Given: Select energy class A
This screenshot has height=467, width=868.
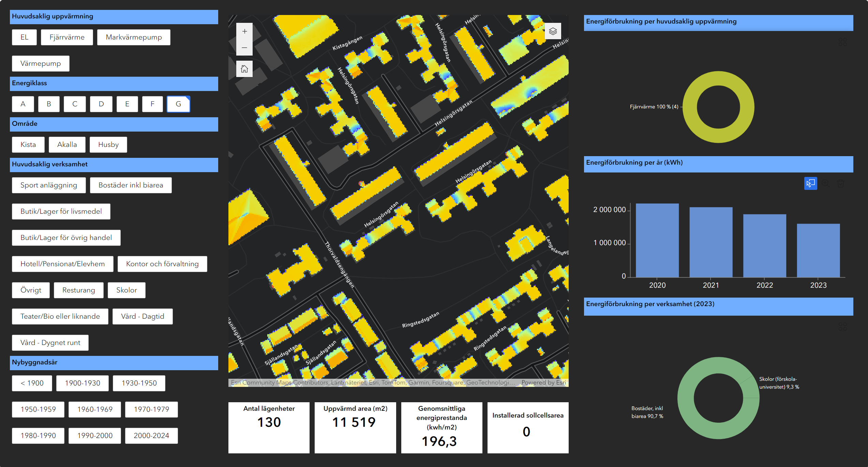Looking at the screenshot, I should pos(23,104).
